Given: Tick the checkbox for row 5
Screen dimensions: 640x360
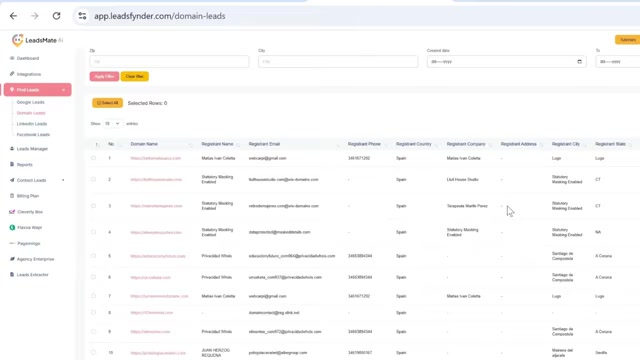Looking at the screenshot, I should pyautogui.click(x=93, y=256).
